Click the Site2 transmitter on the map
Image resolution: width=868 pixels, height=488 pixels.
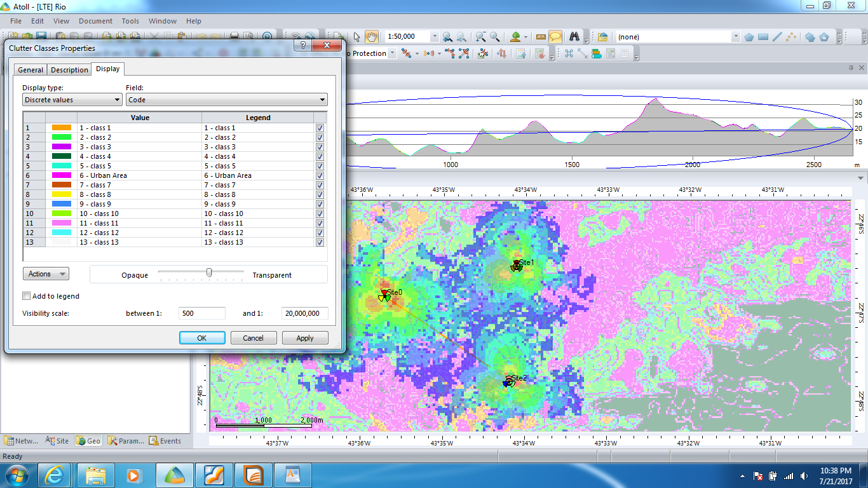(x=510, y=381)
